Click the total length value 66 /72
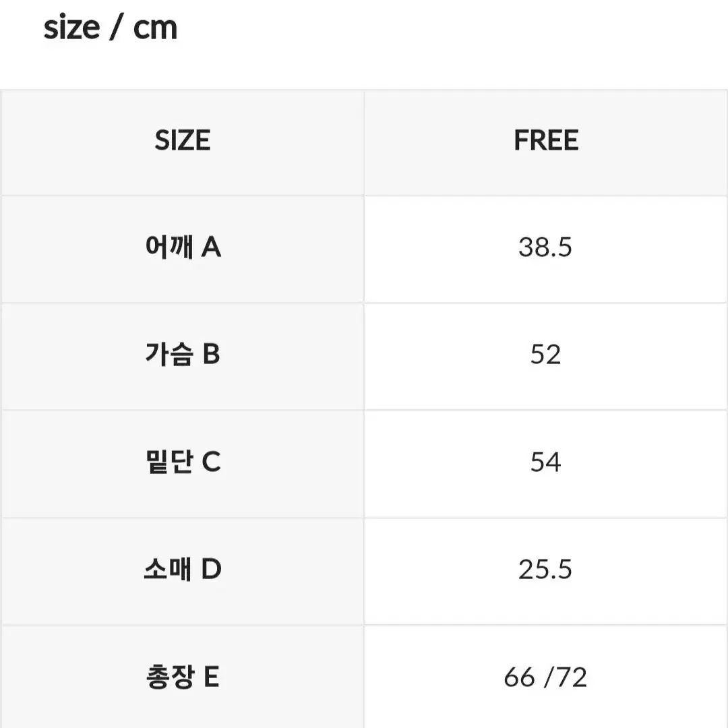Screen dimensions: 728x728 pos(545,677)
